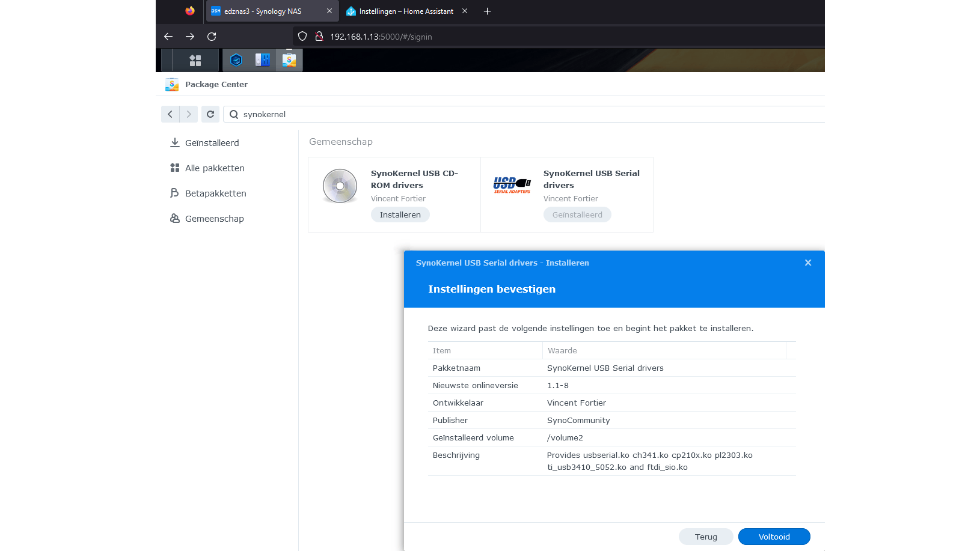
Task: Switch to the edznas3 - Synology NAS tab
Action: 272,11
